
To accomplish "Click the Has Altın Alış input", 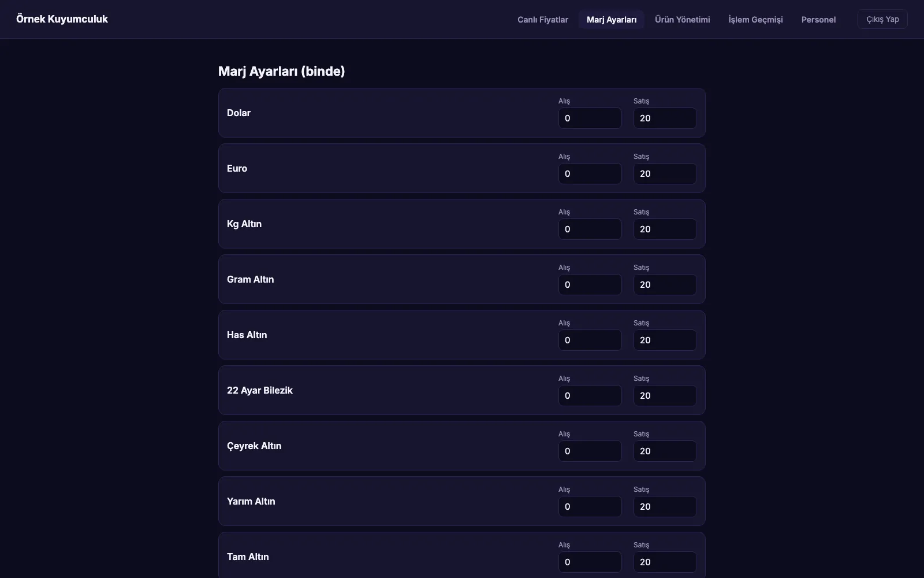I will (x=590, y=340).
